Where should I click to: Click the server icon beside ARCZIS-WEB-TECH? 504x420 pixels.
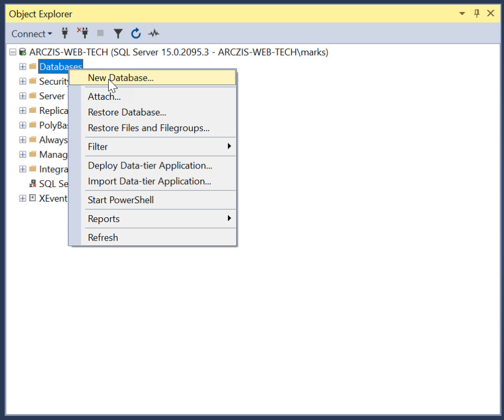pyautogui.click(x=23, y=51)
